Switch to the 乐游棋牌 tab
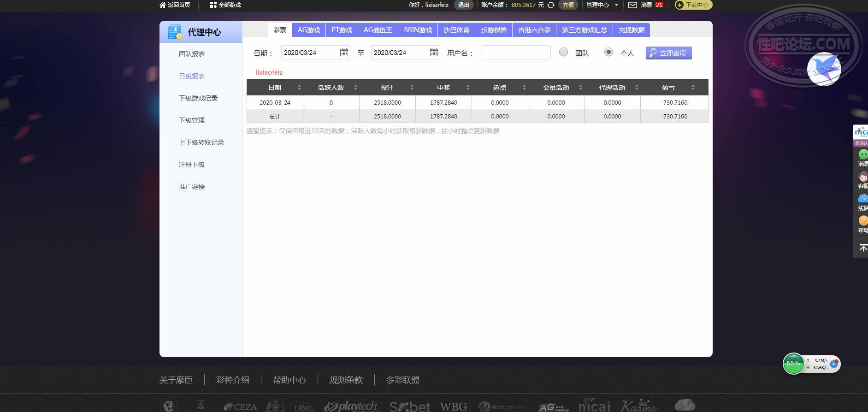 [x=494, y=30]
